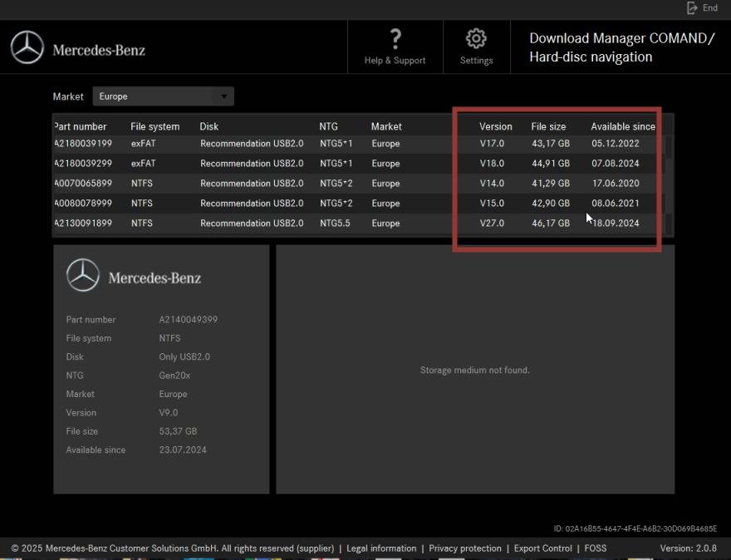The image size is (731, 560).
Task: Click the End button label
Action: tap(710, 8)
